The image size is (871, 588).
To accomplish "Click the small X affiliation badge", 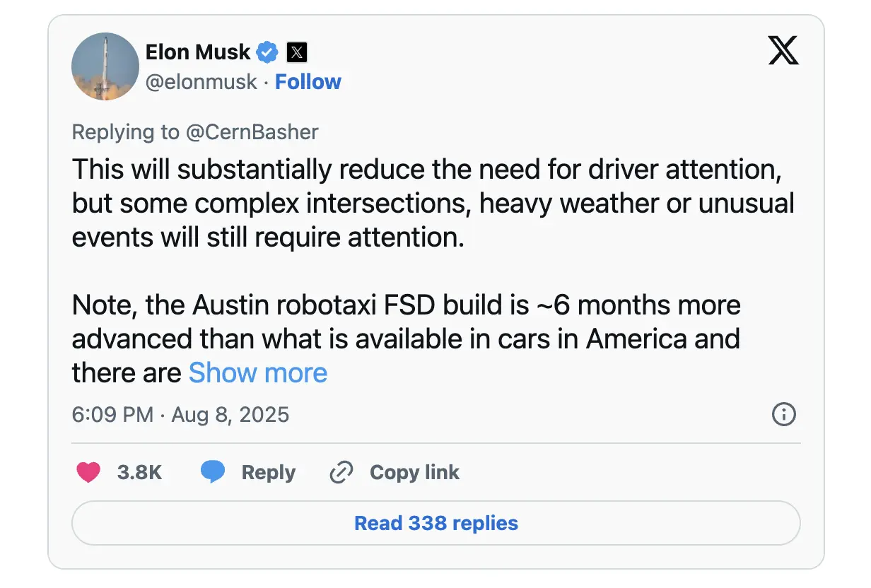I will (x=296, y=52).
